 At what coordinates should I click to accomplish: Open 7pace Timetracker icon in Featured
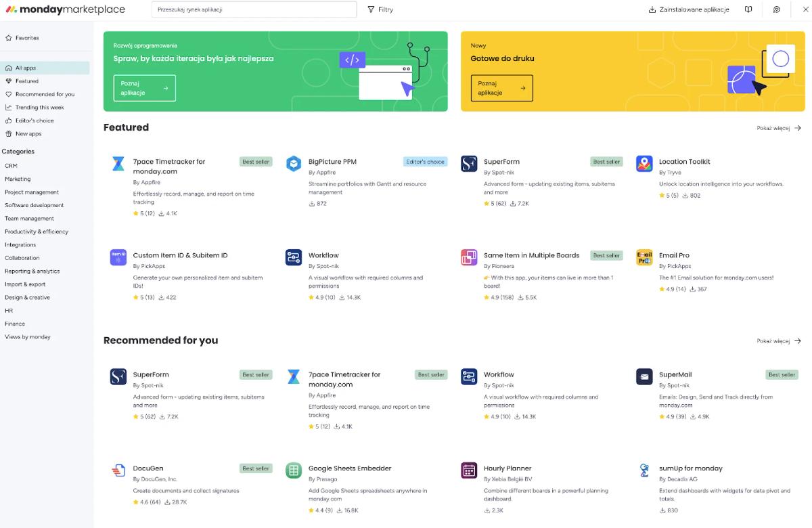pyautogui.click(x=118, y=164)
